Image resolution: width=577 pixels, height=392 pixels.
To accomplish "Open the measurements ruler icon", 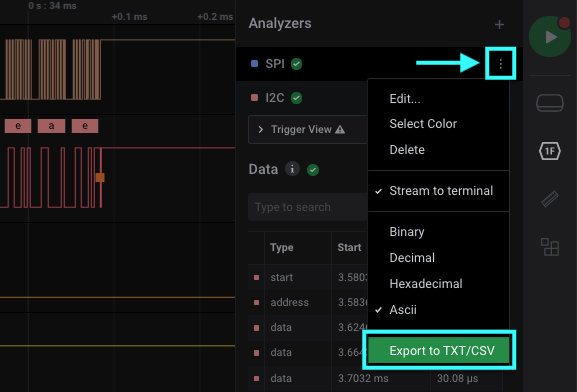I will coord(550,199).
